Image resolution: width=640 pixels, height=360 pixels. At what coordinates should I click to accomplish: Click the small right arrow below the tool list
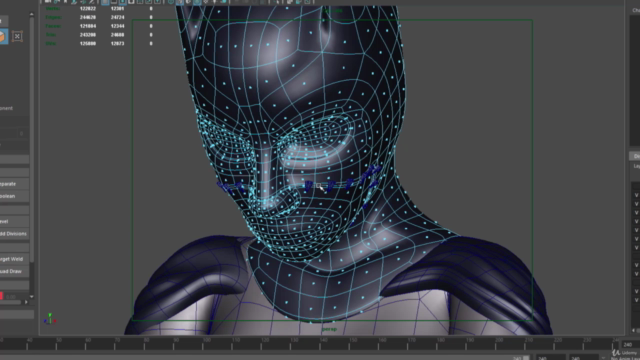26,302
